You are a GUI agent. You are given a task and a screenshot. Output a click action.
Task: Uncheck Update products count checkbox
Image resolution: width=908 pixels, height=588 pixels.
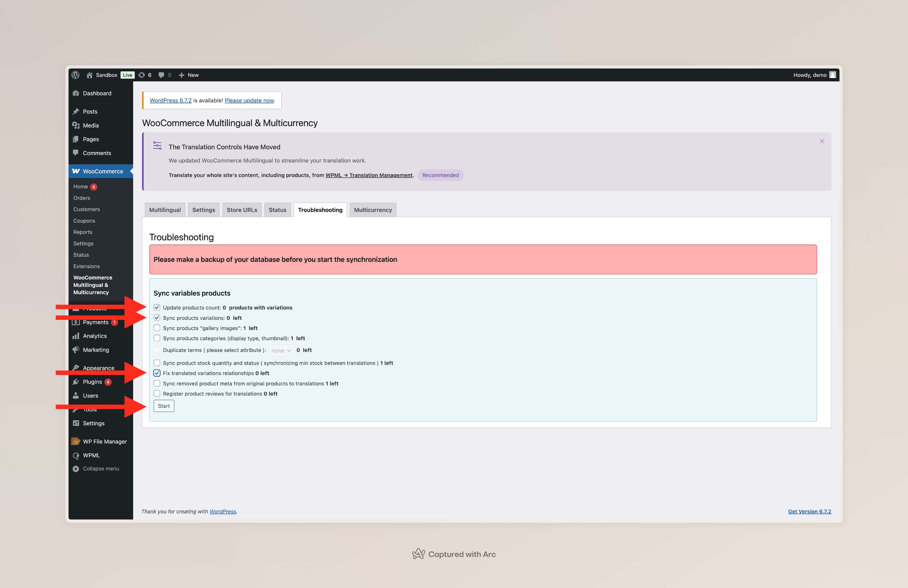(x=157, y=307)
